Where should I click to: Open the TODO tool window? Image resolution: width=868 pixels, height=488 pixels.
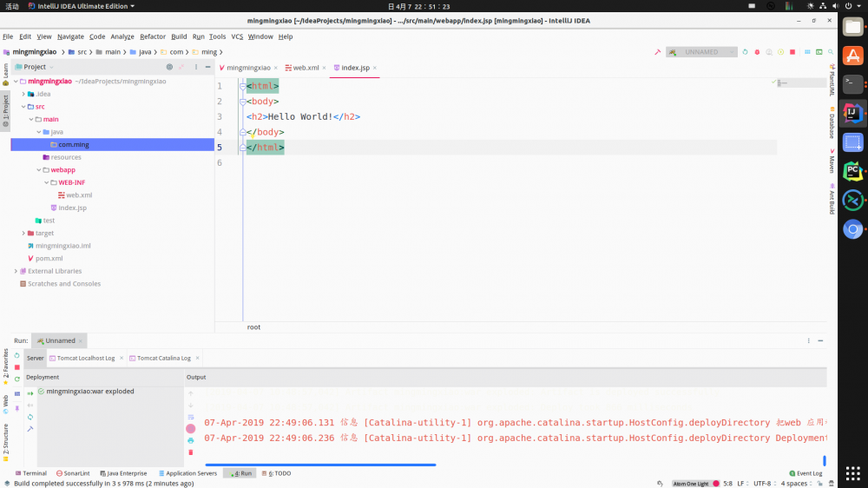277,473
